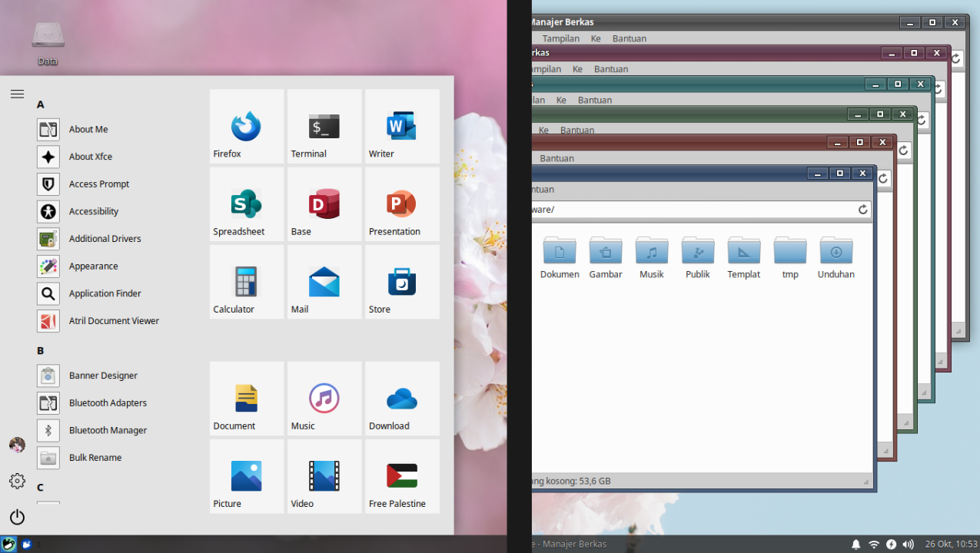The height and width of the screenshot is (553, 980).
Task: Open the Data drive desktop icon
Action: click(x=48, y=44)
